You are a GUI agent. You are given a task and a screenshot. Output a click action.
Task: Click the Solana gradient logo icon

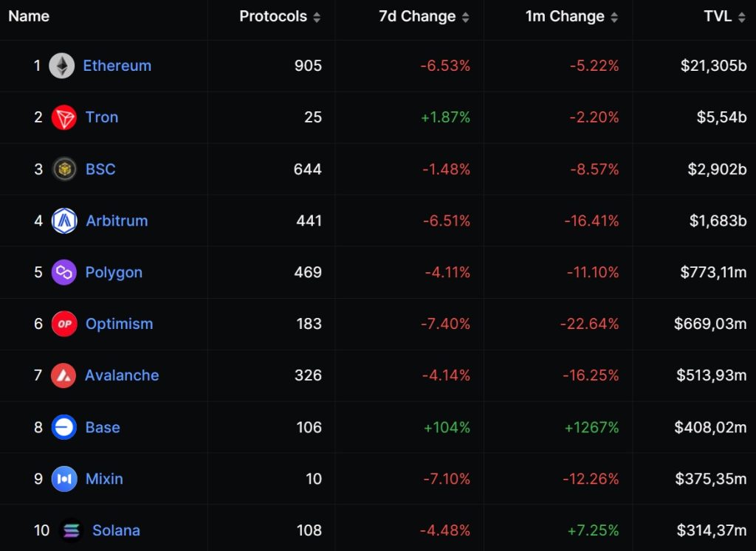click(70, 530)
